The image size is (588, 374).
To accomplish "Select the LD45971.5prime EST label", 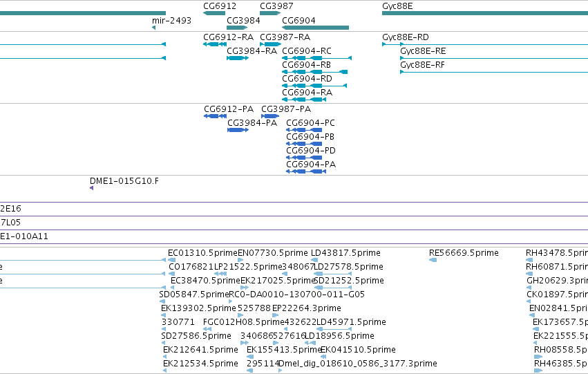I will click(x=352, y=323).
